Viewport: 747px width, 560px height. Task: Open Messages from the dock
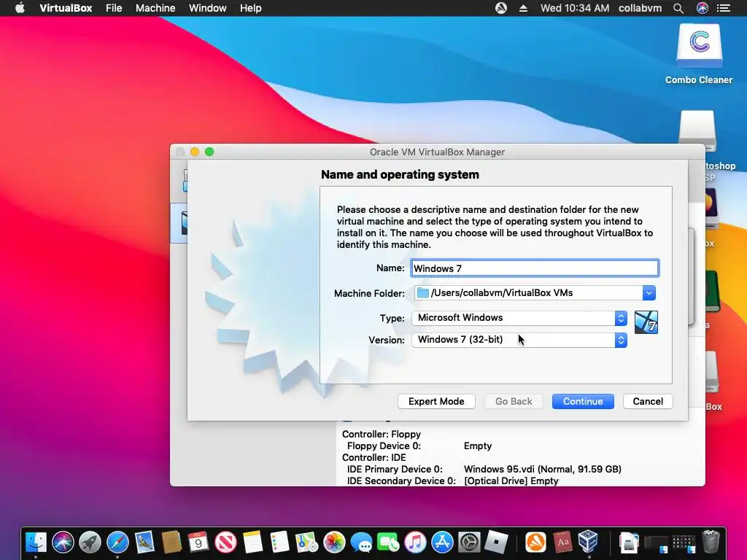click(361, 542)
